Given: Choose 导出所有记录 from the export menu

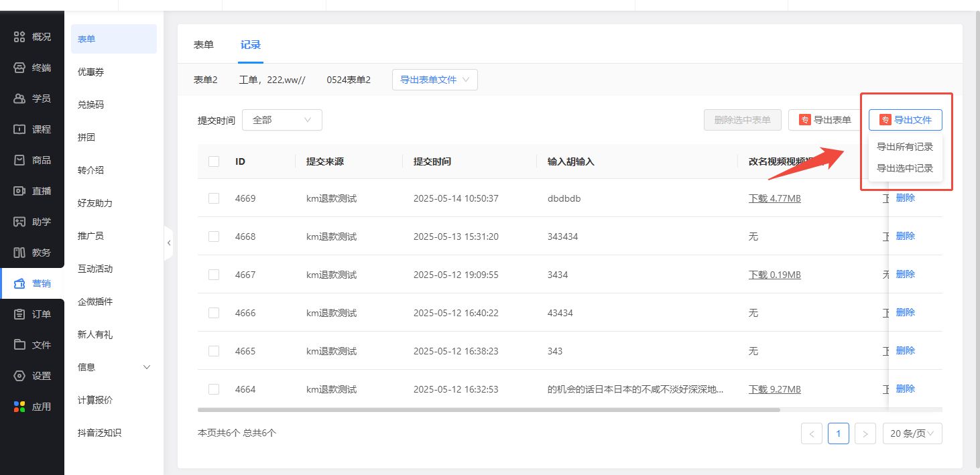Looking at the screenshot, I should point(905,147).
